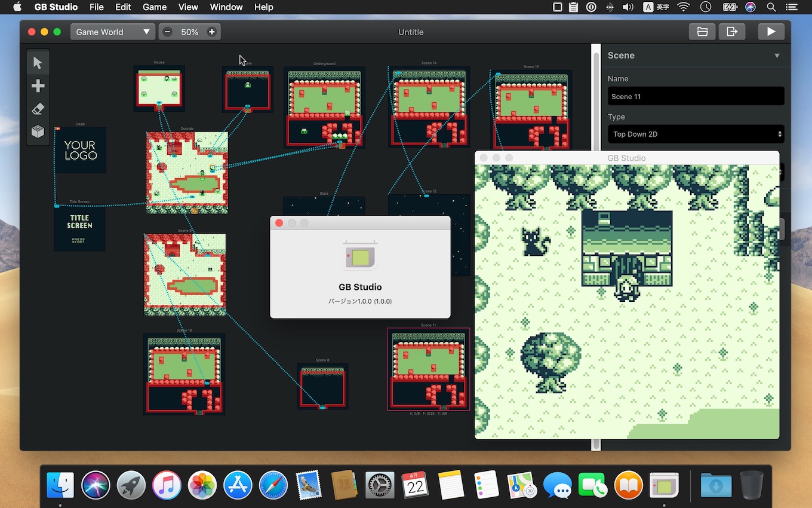Open Launchpad from the Dock

131,485
